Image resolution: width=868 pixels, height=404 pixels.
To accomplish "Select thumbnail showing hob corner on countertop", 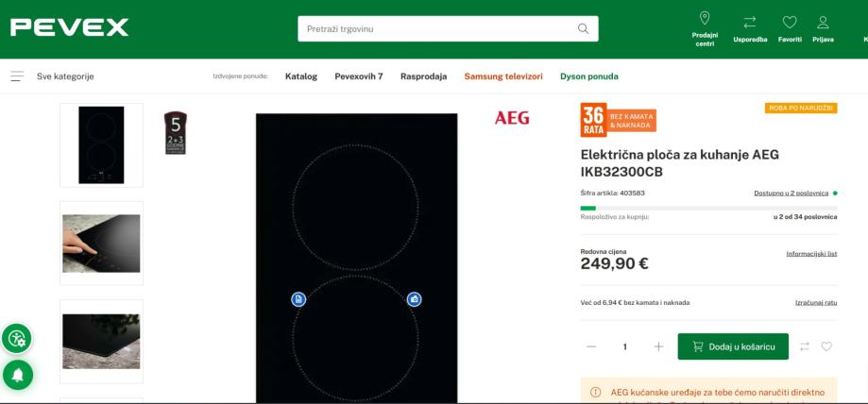I will (101, 342).
